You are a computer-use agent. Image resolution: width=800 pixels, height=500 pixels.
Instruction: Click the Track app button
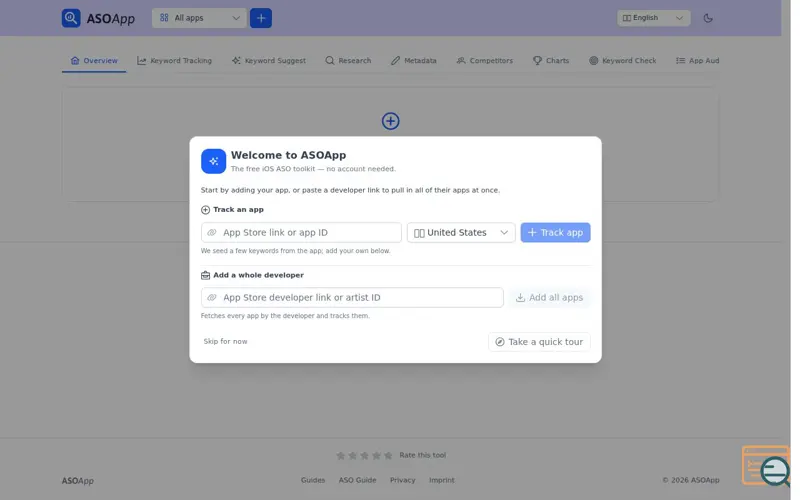click(555, 232)
